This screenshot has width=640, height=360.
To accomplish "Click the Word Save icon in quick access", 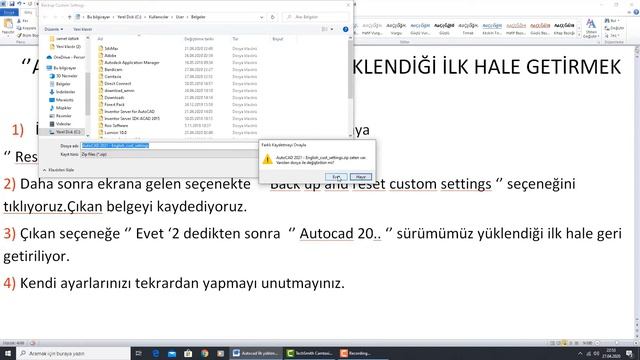I will coord(11,4).
